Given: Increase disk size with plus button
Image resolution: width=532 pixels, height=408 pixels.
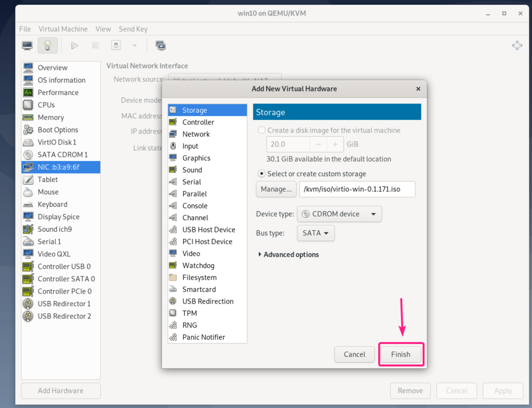Looking at the screenshot, I should (335, 144).
